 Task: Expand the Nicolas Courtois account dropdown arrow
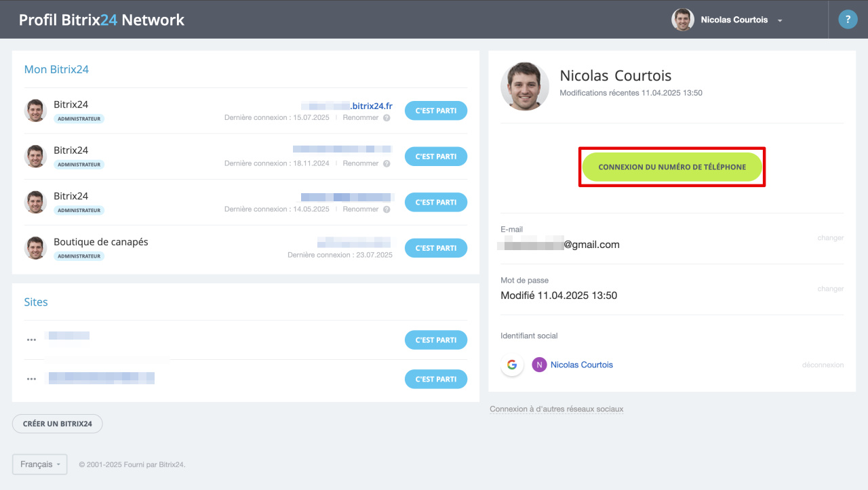pyautogui.click(x=780, y=20)
